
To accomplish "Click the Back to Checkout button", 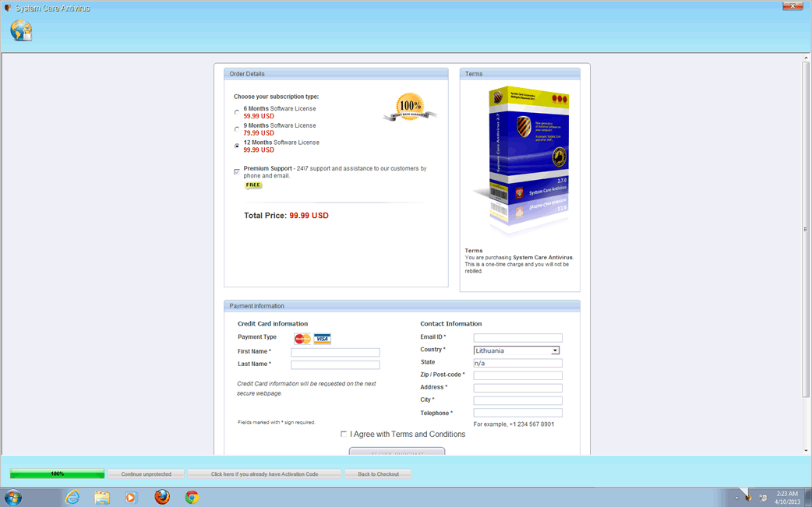I will (x=378, y=474).
